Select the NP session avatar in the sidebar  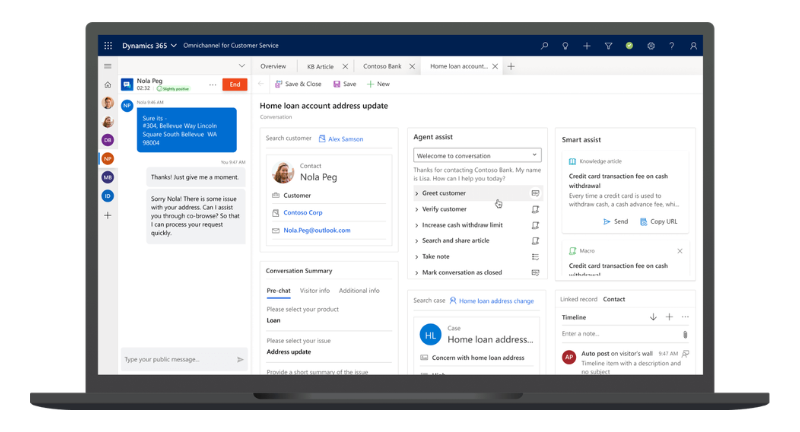click(x=108, y=159)
